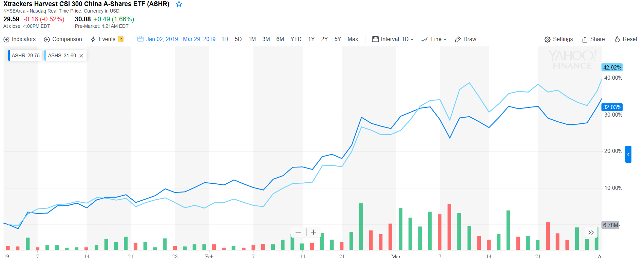
Task: Select the 6M range
Action: tap(280, 39)
